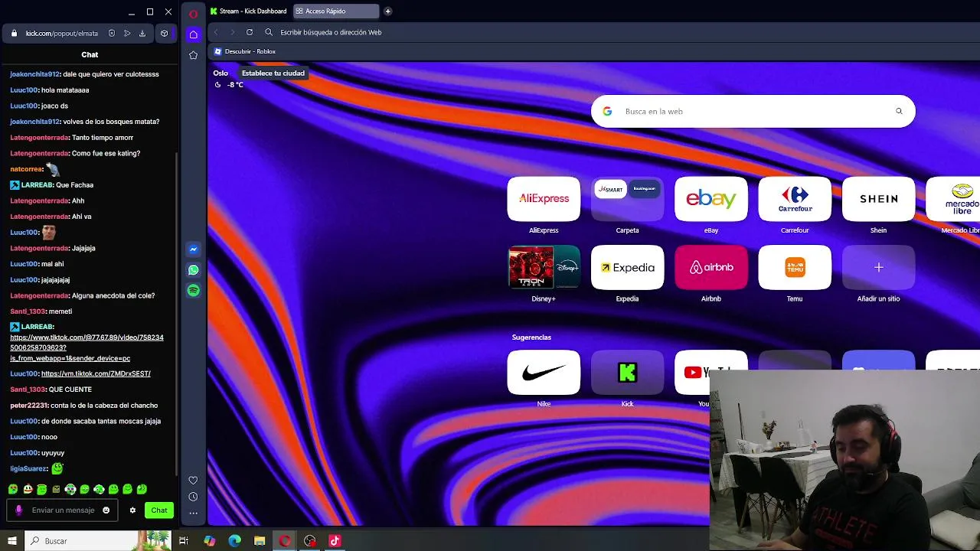Reload the page with refresh icon
This screenshot has width=980, height=551.
coord(250,32)
